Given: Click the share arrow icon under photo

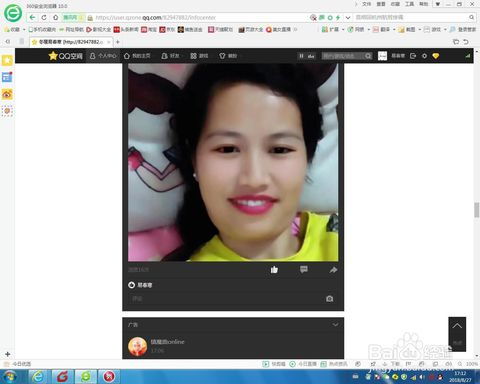Looking at the screenshot, I should tap(333, 270).
